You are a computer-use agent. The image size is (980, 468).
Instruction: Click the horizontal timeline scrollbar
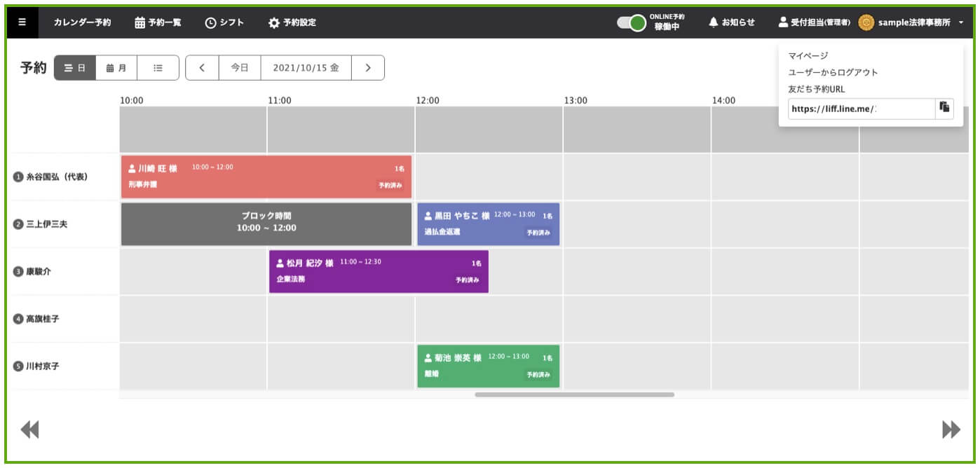pyautogui.click(x=574, y=394)
